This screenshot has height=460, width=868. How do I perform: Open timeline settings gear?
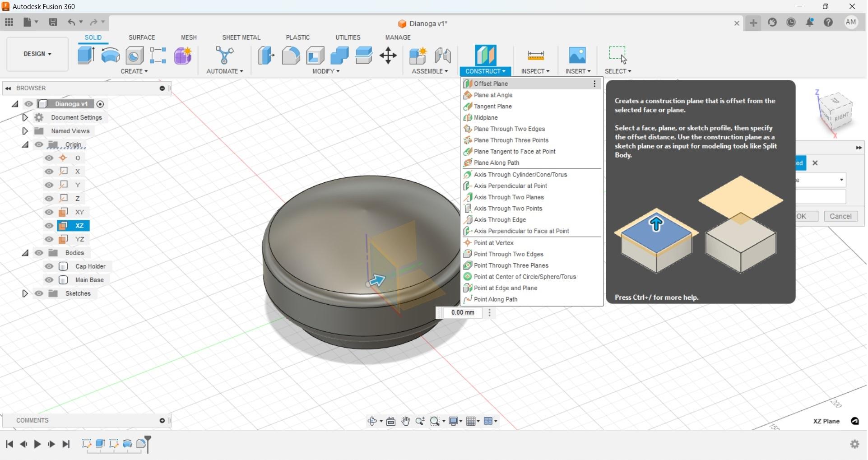click(x=854, y=444)
